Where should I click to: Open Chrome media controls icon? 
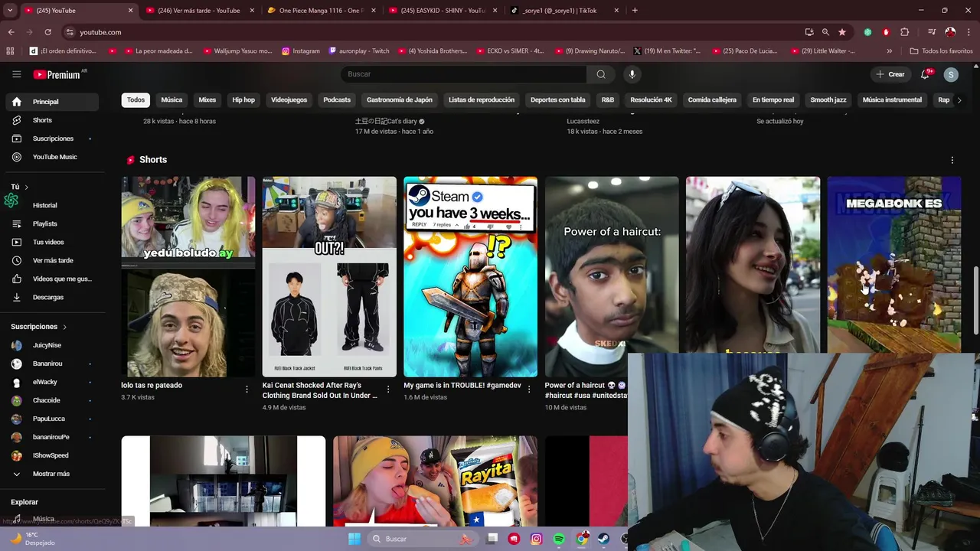pos(932,32)
